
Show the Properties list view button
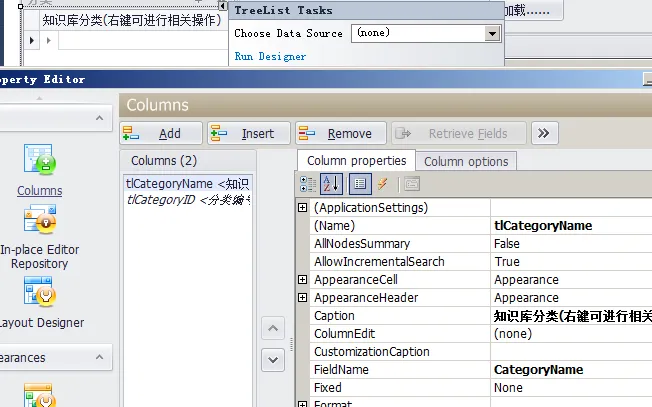point(361,184)
